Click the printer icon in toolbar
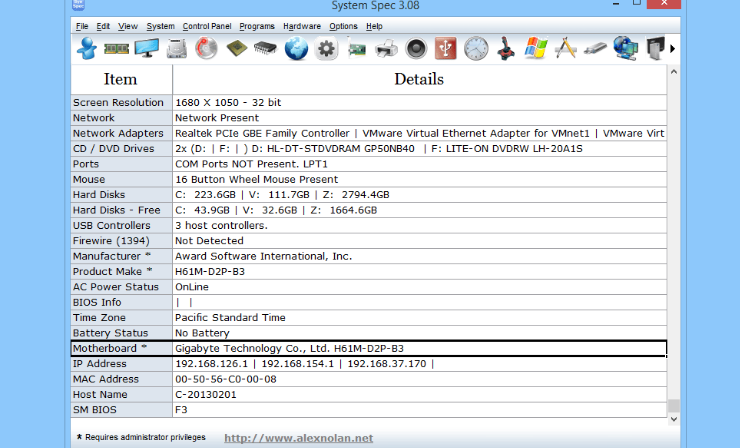This screenshot has height=448, width=740. pyautogui.click(x=386, y=48)
